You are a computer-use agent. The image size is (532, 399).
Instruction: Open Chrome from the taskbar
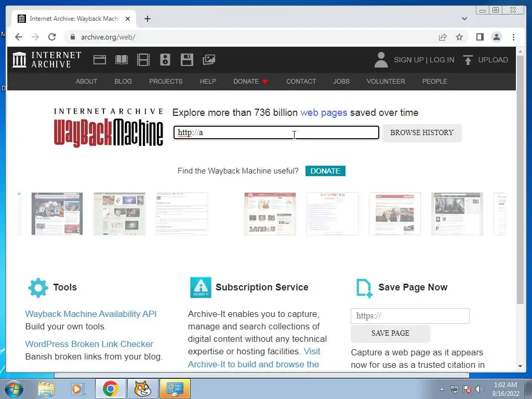[x=111, y=389]
